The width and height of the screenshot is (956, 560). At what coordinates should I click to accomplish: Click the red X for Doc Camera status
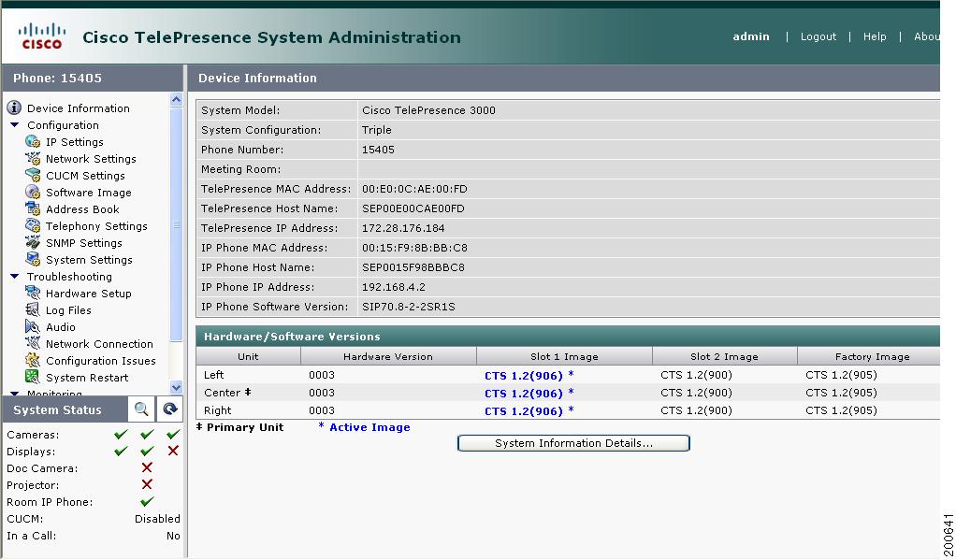147,467
